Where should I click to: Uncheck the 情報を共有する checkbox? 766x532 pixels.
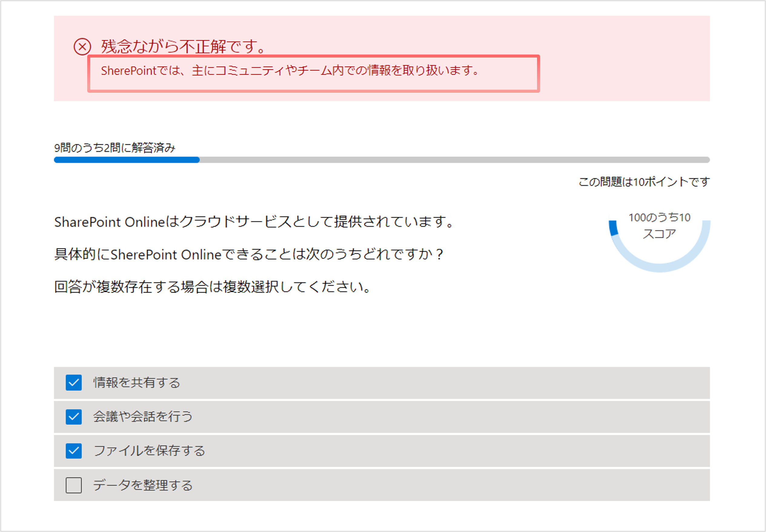coord(74,382)
